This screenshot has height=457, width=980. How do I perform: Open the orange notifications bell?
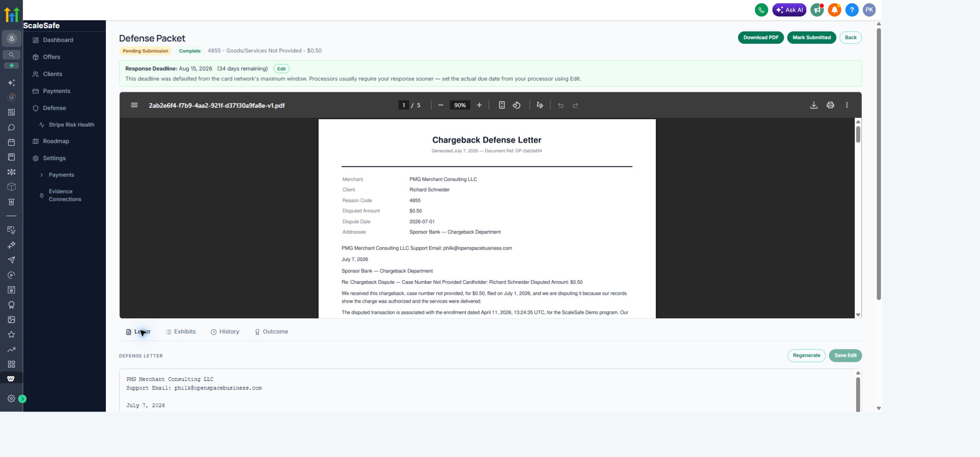[834, 10]
